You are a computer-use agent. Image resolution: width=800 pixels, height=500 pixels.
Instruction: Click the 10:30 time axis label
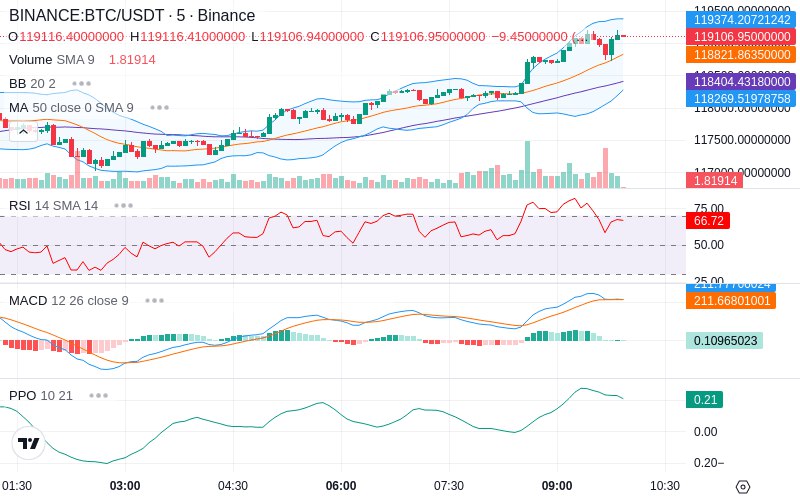(x=665, y=486)
